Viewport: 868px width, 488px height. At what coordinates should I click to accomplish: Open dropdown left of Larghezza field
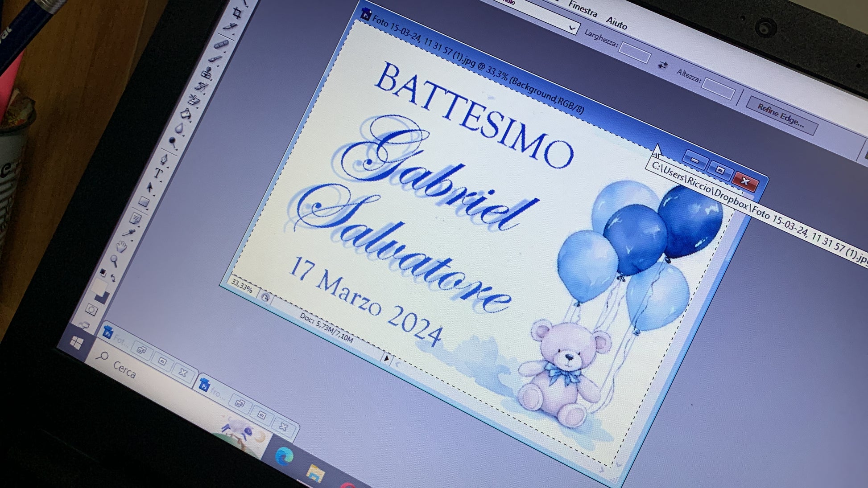coord(572,28)
